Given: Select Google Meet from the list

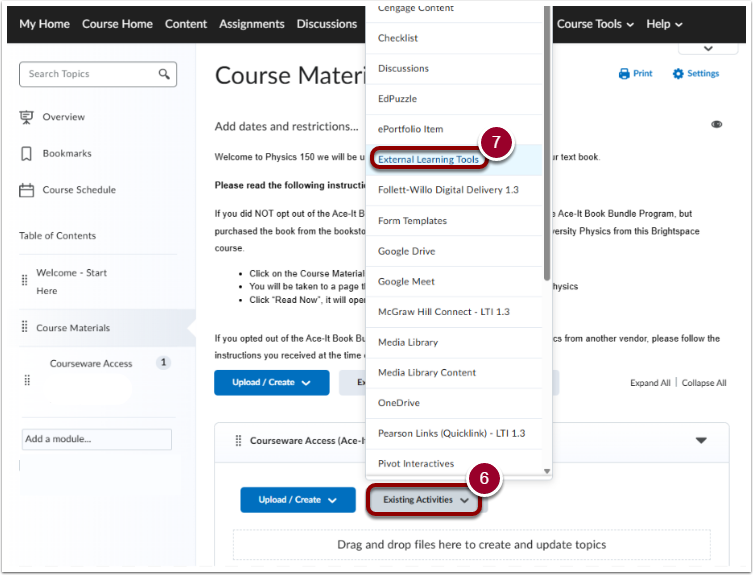Looking at the screenshot, I should click(454, 281).
